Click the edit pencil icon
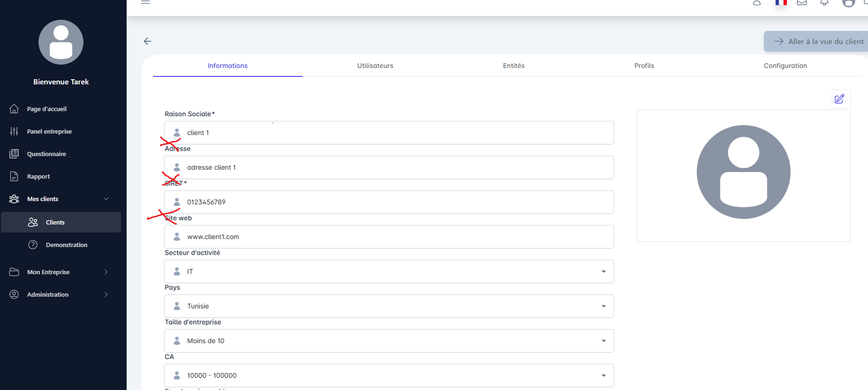Image resolution: width=868 pixels, height=390 pixels. [x=839, y=99]
